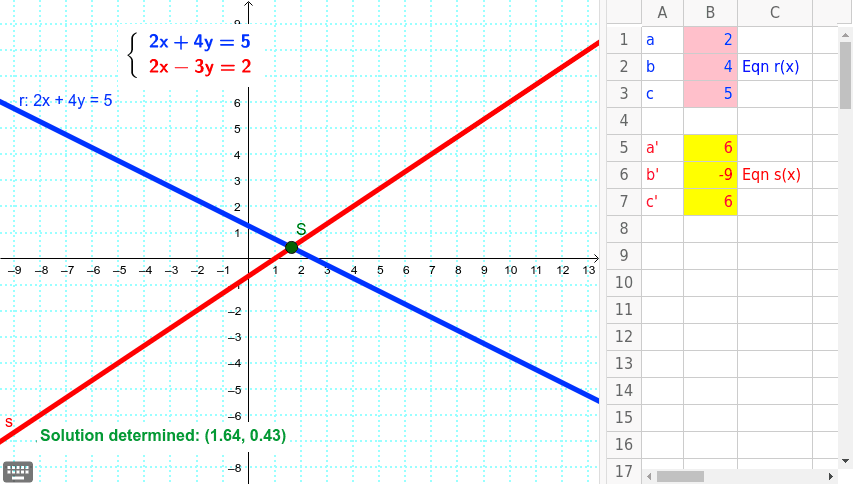The image size is (855, 486).
Task: Select yellow cell with value -9
Action: click(711, 175)
